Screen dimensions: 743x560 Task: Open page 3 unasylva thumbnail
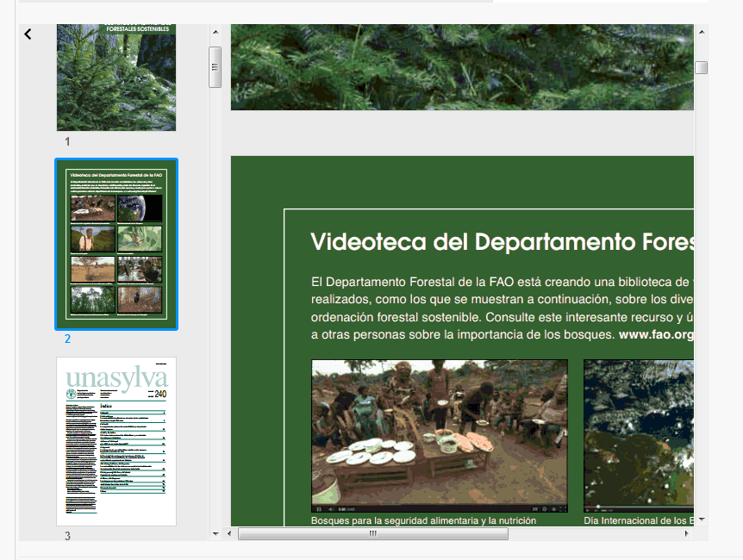(116, 441)
